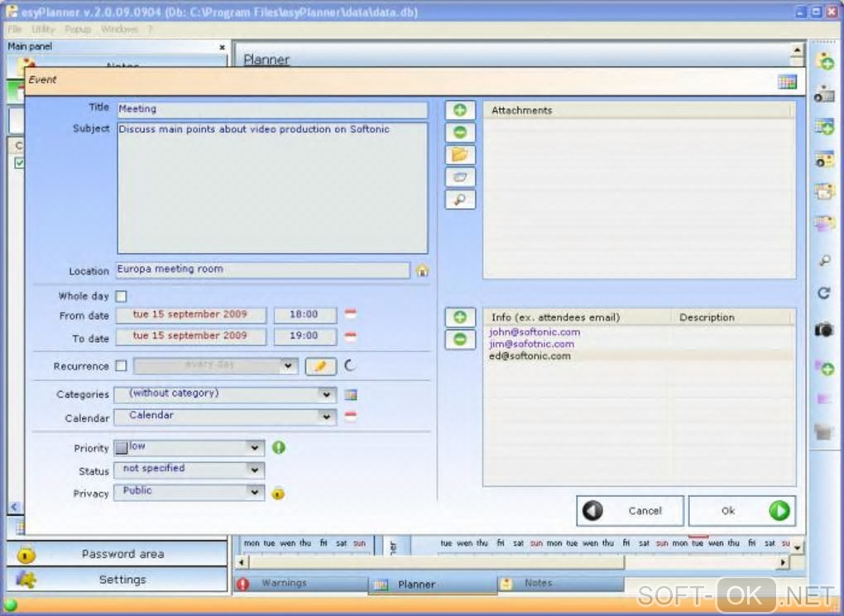Click the From time field 18:00
The height and width of the screenshot is (616, 844).
[x=305, y=315]
